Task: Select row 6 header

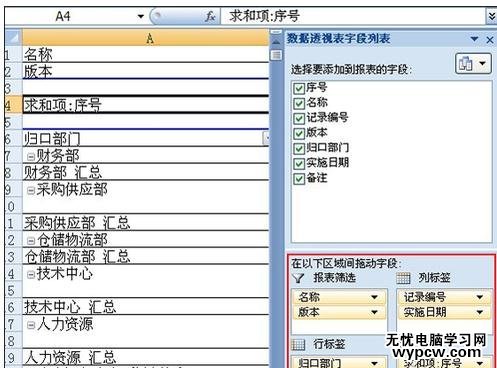Action: pyautogui.click(x=13, y=139)
